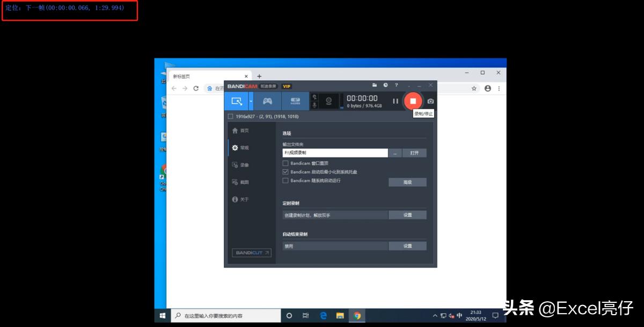Open the 录像 video settings section
The image size is (644, 327).
240,165
